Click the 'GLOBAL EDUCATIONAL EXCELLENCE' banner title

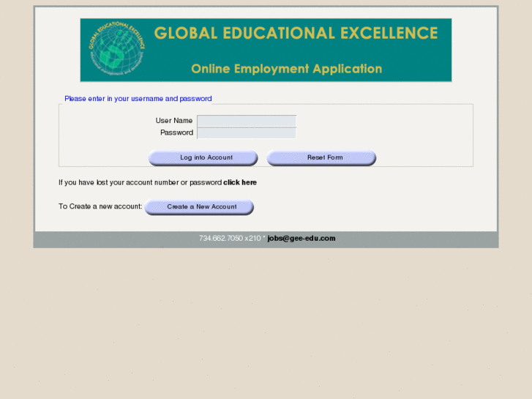pos(296,33)
